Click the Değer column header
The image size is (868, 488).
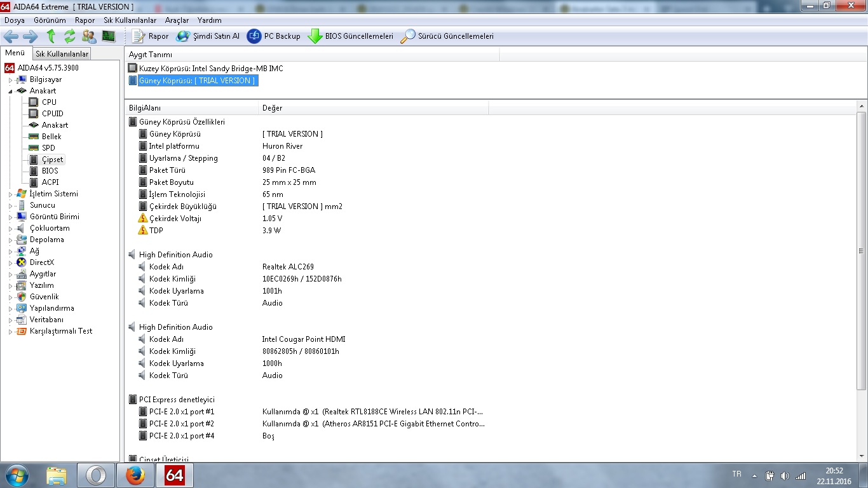point(374,108)
